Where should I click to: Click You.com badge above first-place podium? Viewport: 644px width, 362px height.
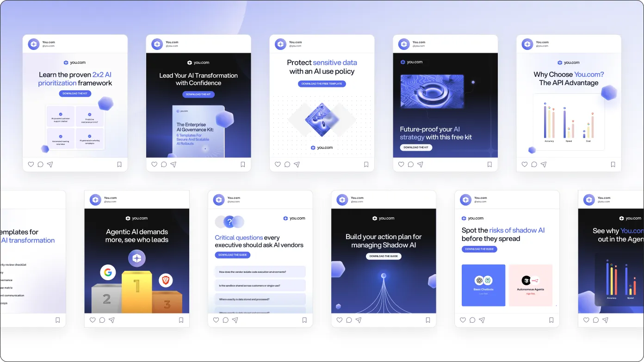point(136,258)
